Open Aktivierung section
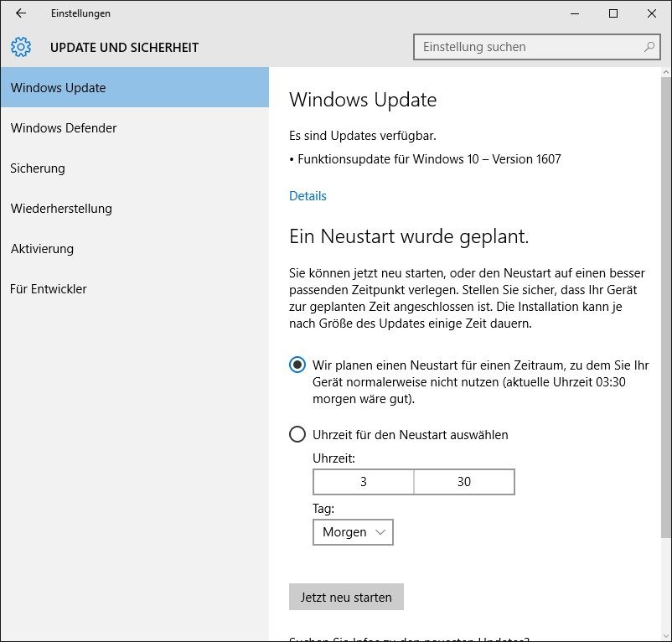Viewport: 672px width, 642px height. point(135,249)
